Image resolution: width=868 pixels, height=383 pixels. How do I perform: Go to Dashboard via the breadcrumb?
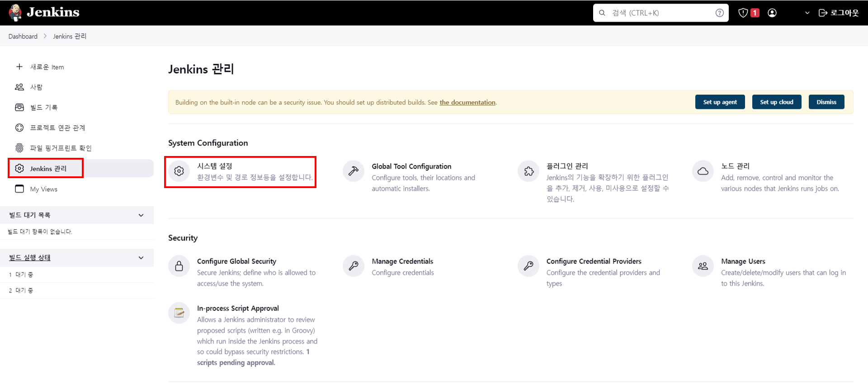point(23,36)
